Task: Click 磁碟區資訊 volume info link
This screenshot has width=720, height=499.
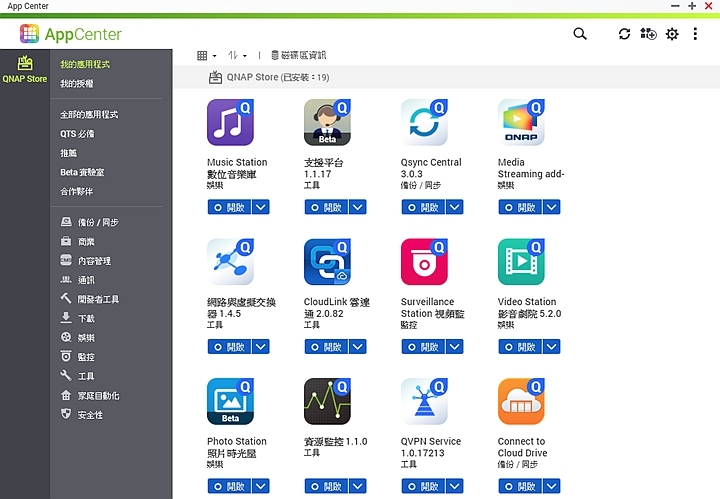Action: tap(298, 56)
